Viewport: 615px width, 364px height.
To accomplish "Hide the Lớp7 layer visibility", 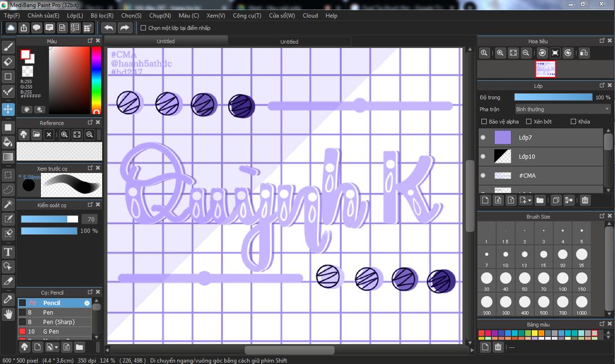I will (x=483, y=138).
